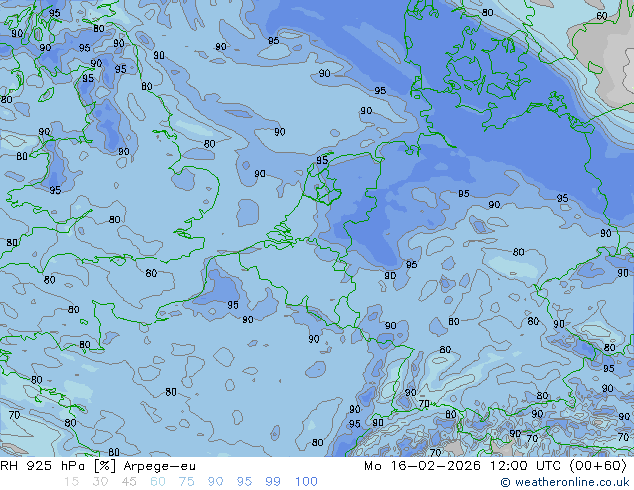This screenshot has height=490, width=634.
Task: Click the 'Mo 16-02-2026 12:00 UTC (00+60)' date label
Action: pos(495,466)
